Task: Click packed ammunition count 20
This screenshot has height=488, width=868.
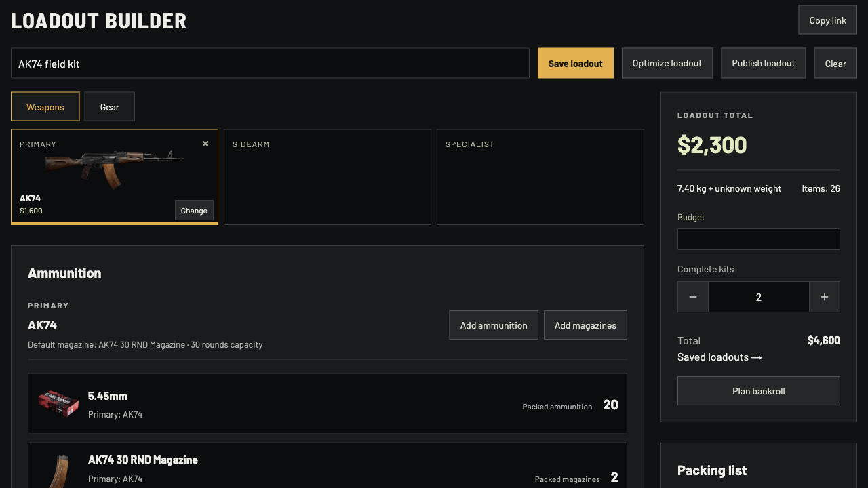Action: (610, 405)
